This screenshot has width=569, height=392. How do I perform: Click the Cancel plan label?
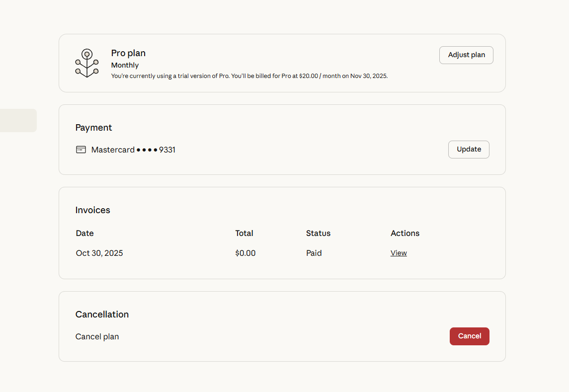point(97,337)
